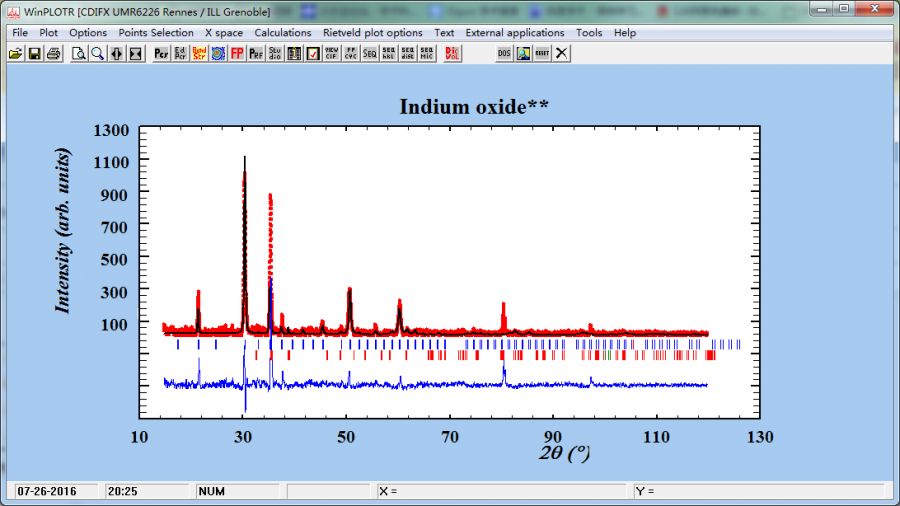Click the FP cyc icon
The image size is (900, 506).
click(351, 53)
